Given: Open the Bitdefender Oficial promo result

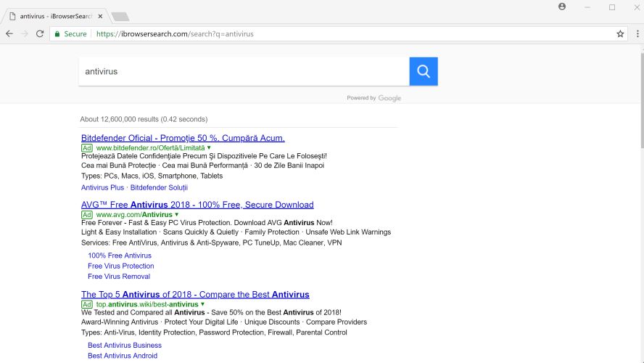Looking at the screenshot, I should pos(183,138).
